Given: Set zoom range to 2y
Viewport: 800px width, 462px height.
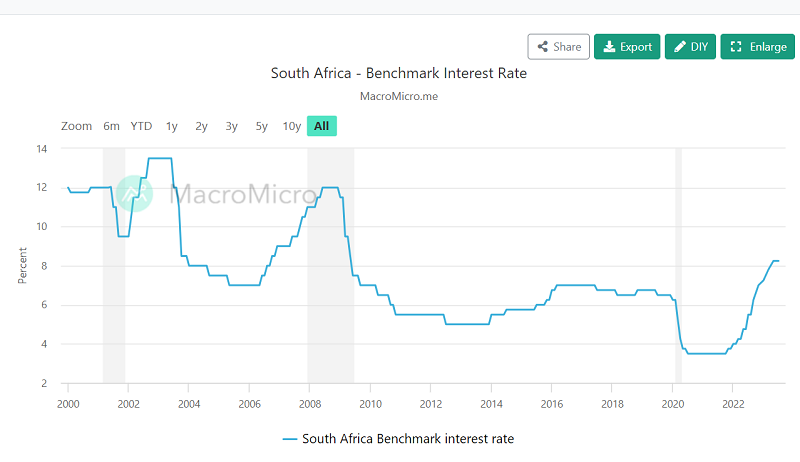Looking at the screenshot, I should coord(202,126).
